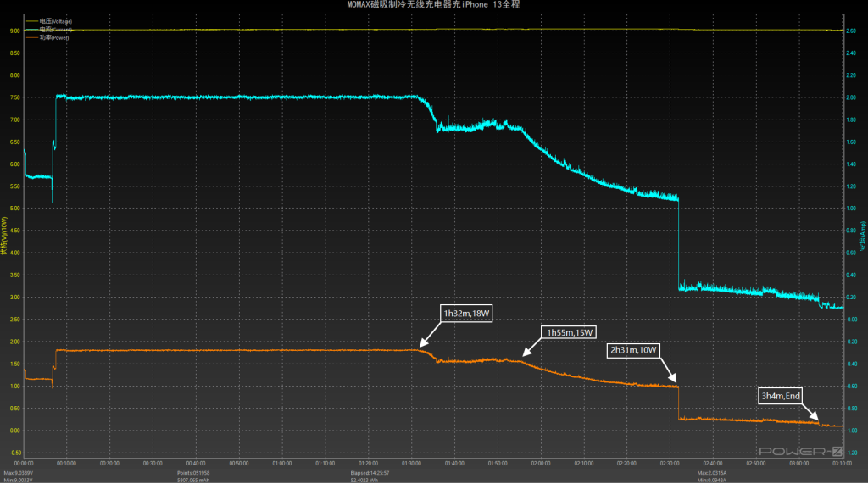This screenshot has width=868, height=484.
Task: Click the 00:00:00 time axis tick
Action: [24, 463]
